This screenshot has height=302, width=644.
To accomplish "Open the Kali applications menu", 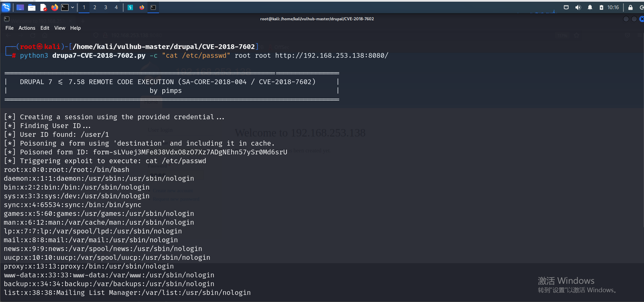I will click(6, 7).
